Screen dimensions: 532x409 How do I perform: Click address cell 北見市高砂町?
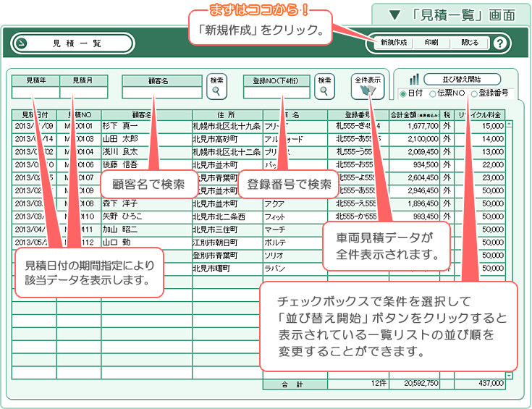(227, 139)
